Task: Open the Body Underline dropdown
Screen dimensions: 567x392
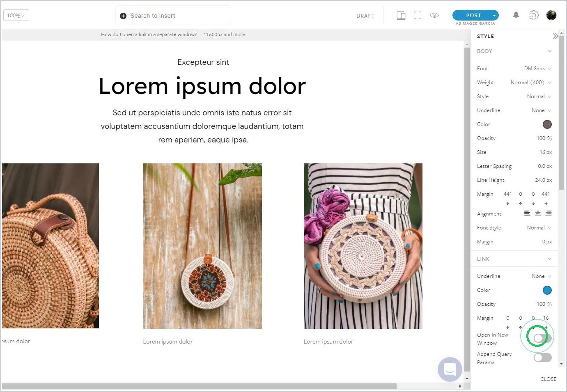Action: point(542,110)
